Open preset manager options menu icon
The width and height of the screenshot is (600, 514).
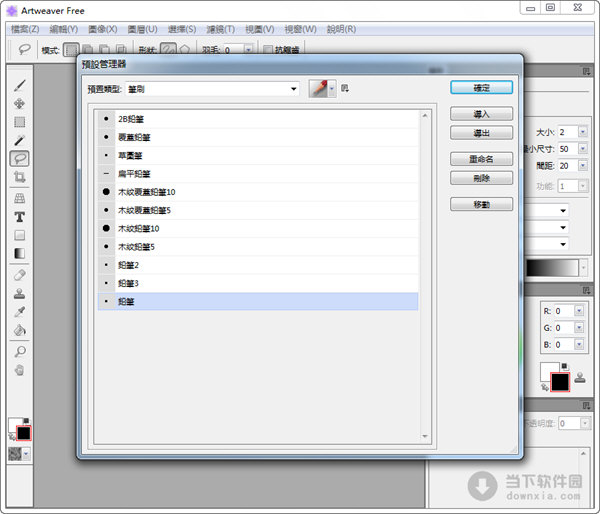(x=345, y=88)
